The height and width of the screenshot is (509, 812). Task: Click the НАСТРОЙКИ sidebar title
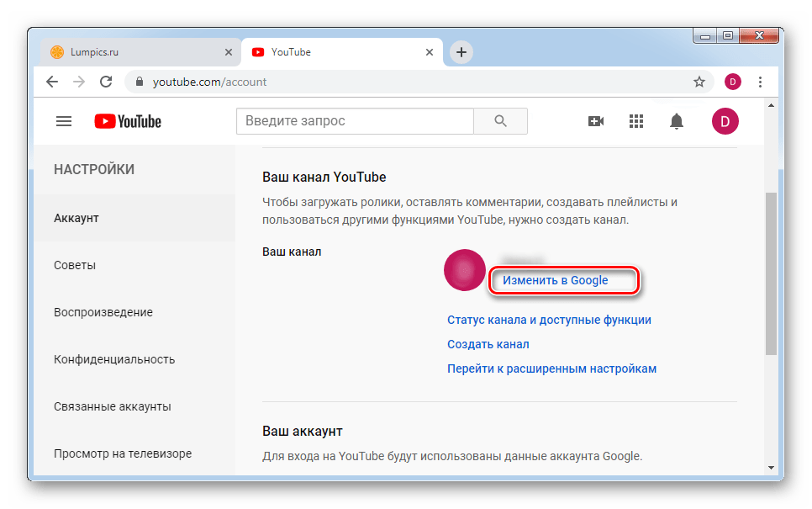[x=94, y=169]
